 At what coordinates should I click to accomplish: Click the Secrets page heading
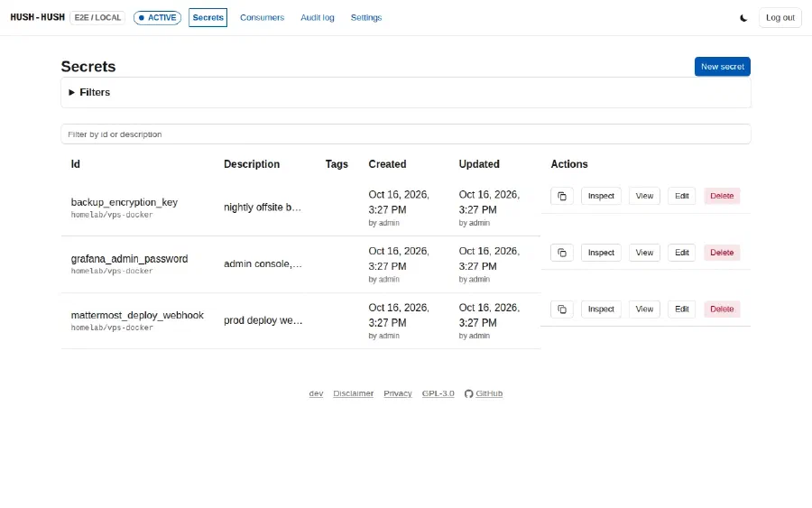pyautogui.click(x=88, y=66)
